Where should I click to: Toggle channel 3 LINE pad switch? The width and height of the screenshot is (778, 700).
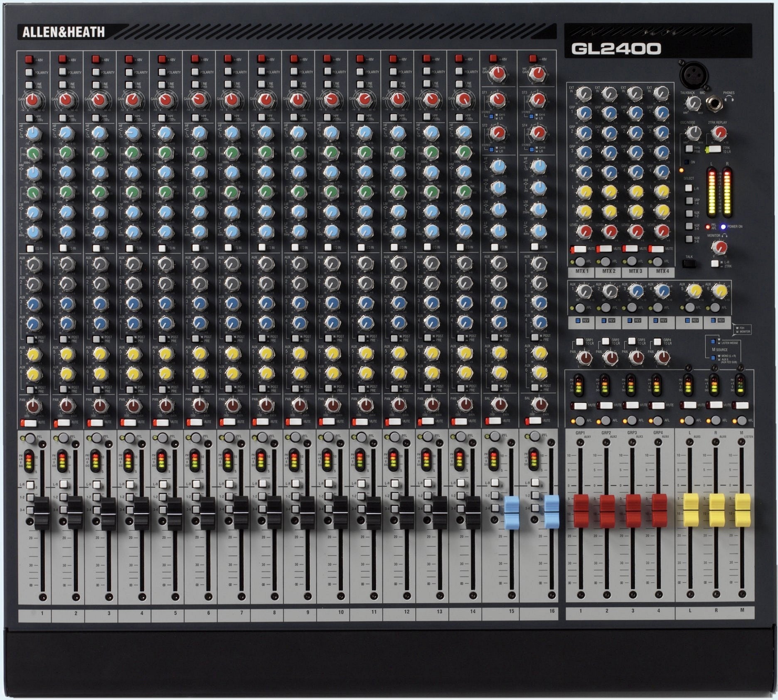coord(96,84)
